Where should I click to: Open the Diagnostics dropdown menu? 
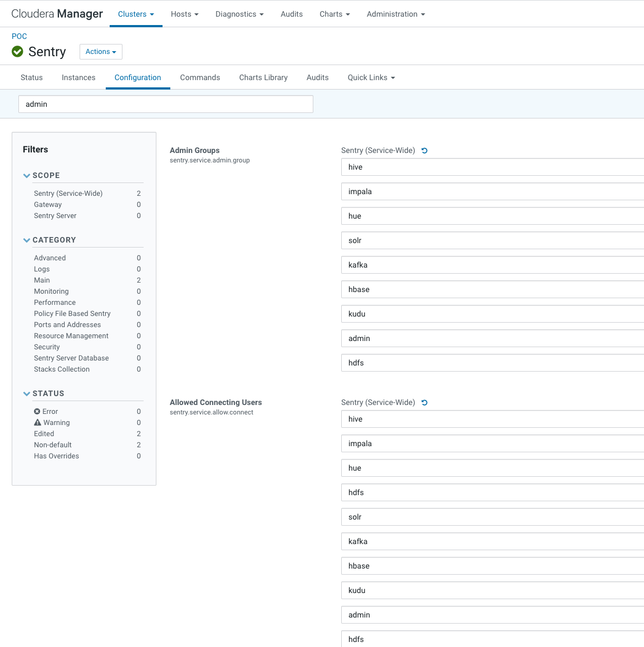point(239,14)
